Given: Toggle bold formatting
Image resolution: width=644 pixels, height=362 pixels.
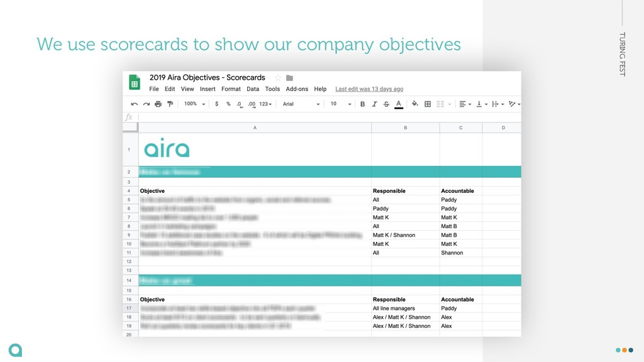Looking at the screenshot, I should click(362, 104).
